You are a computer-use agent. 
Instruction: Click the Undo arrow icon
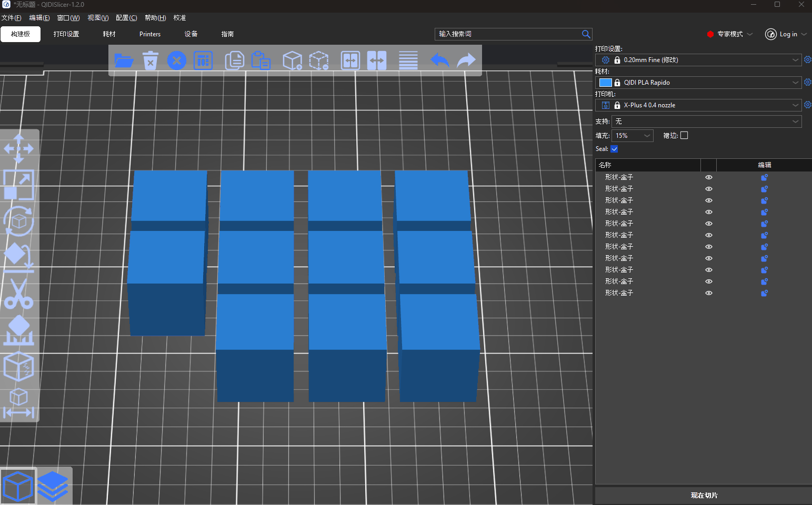tap(440, 60)
